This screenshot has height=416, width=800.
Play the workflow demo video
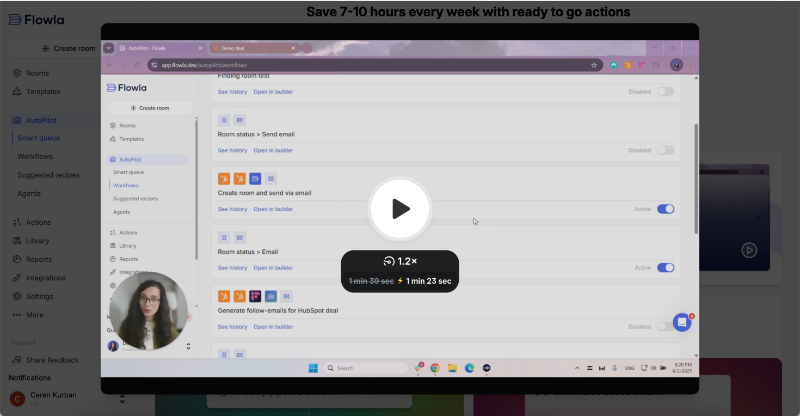[399, 209]
